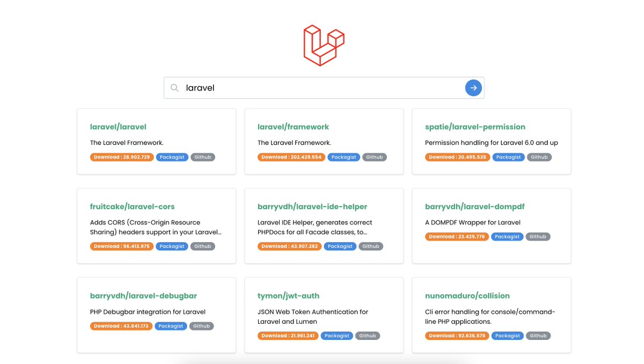
Task: Open the tymon/jwt-auth package title
Action: point(288,296)
